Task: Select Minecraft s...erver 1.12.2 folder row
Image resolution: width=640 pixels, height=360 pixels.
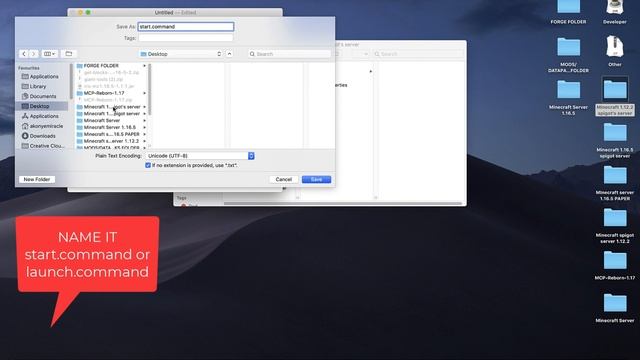Action: [x=111, y=141]
